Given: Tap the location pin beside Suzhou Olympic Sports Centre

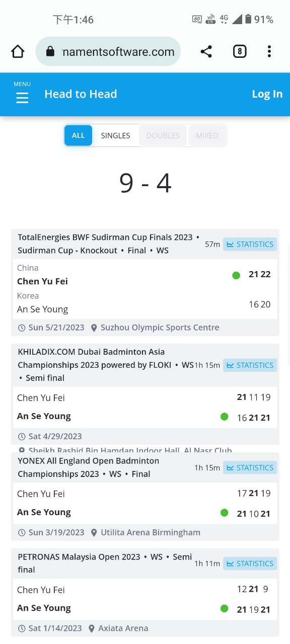Looking at the screenshot, I should coord(94,328).
